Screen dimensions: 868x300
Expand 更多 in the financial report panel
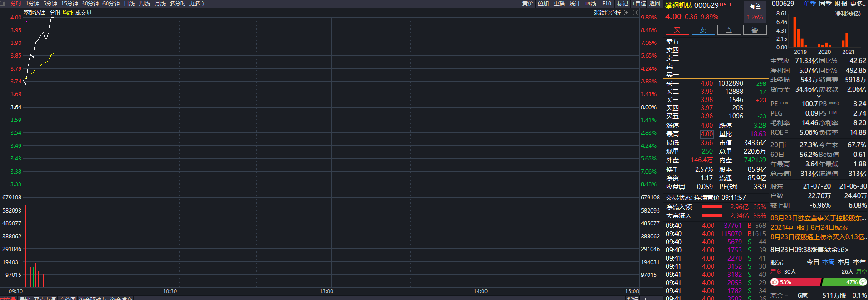(857, 4)
